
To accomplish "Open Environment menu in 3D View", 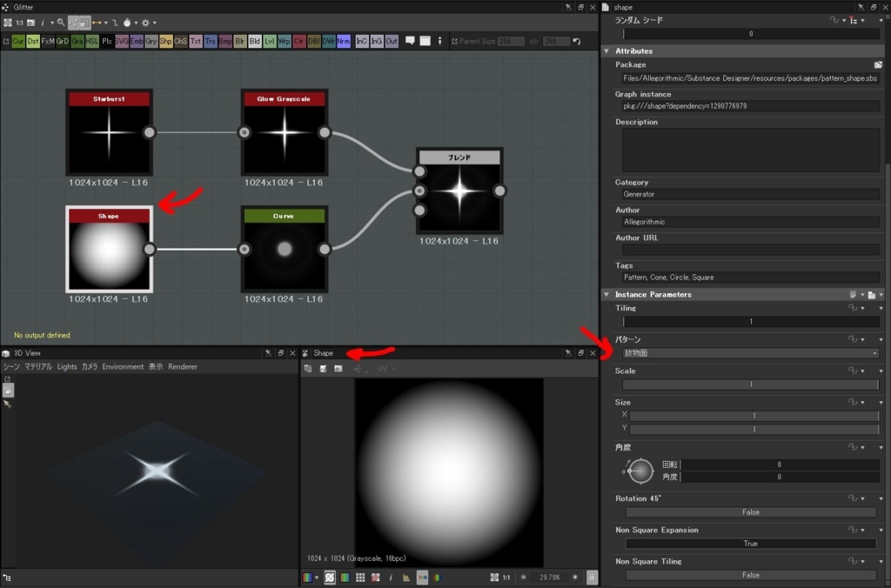I will 123,367.
